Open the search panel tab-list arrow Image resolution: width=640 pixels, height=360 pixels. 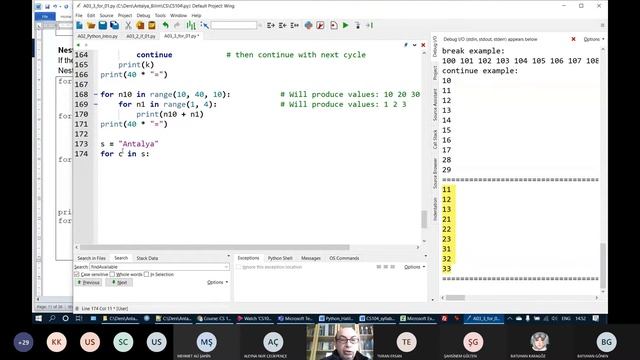pyautogui.click(x=228, y=256)
